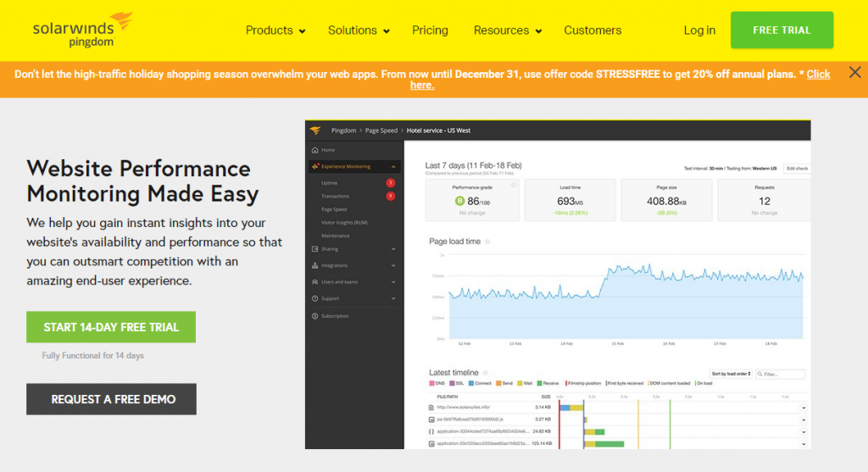This screenshot has width=868, height=472.
Task: Open the Solutions dropdown menu
Action: click(x=359, y=31)
